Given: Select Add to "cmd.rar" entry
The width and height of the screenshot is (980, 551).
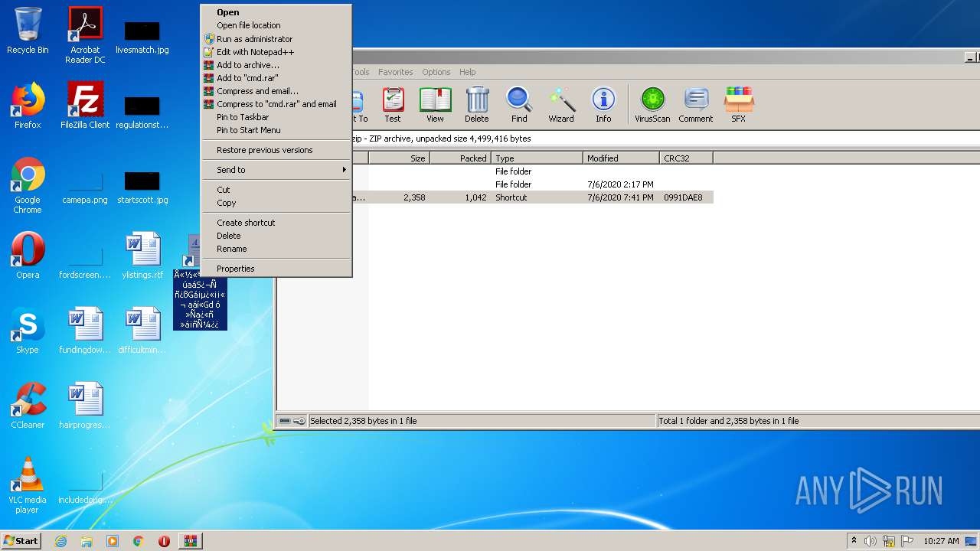Looking at the screenshot, I should 276,78.
